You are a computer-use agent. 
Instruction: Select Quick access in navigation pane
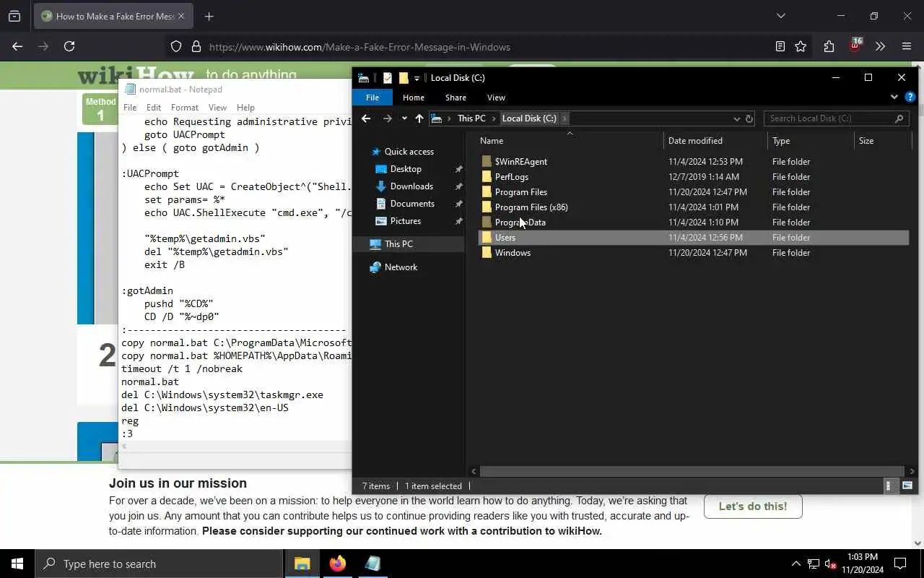coord(409,152)
